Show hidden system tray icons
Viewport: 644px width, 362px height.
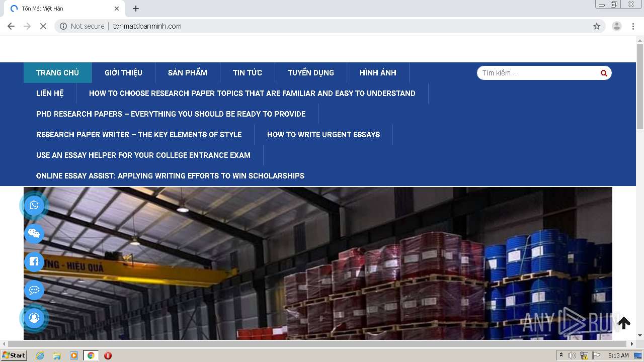tap(561, 355)
